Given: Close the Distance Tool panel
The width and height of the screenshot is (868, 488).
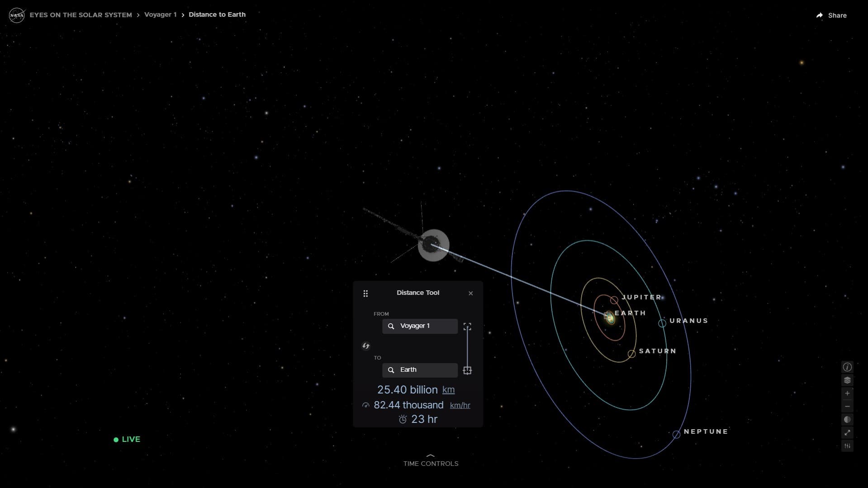Looking at the screenshot, I should point(471,294).
